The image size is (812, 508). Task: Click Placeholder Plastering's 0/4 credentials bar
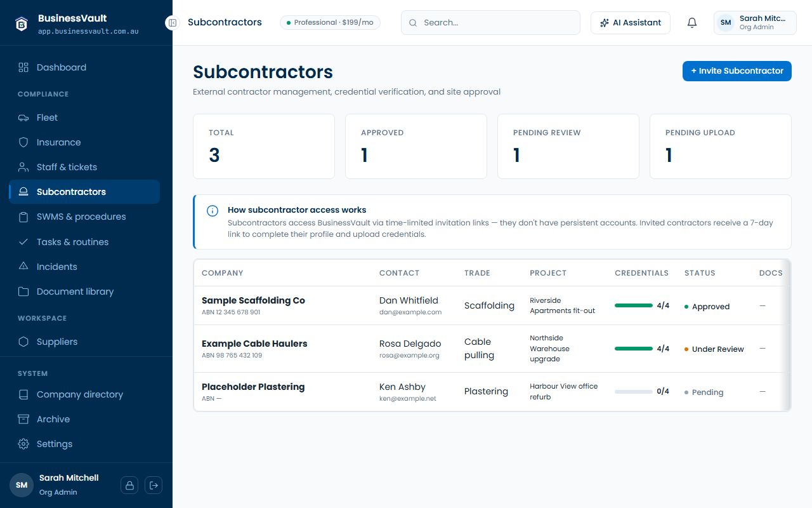click(634, 392)
